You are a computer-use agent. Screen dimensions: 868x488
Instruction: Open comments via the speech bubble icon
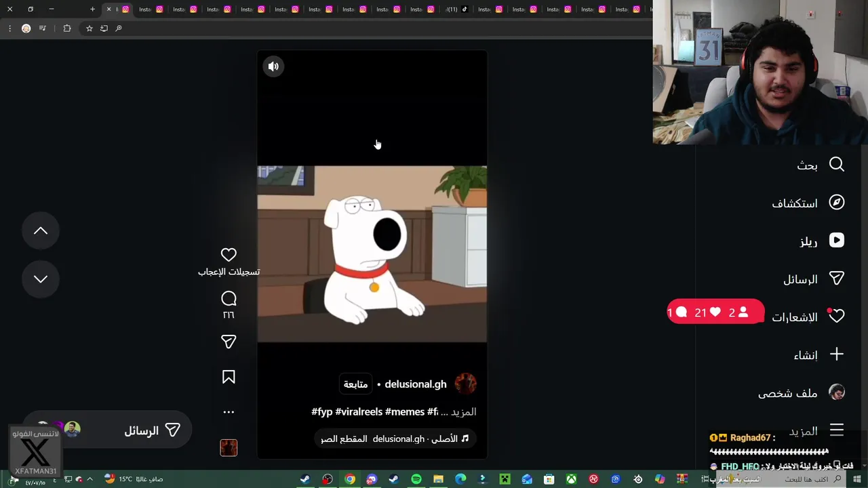click(x=229, y=298)
